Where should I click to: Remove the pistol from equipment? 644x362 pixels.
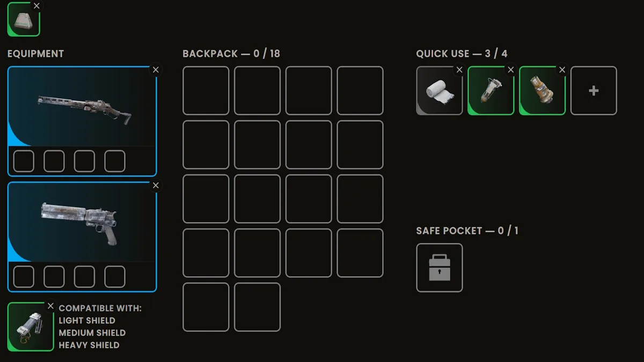[156, 186]
